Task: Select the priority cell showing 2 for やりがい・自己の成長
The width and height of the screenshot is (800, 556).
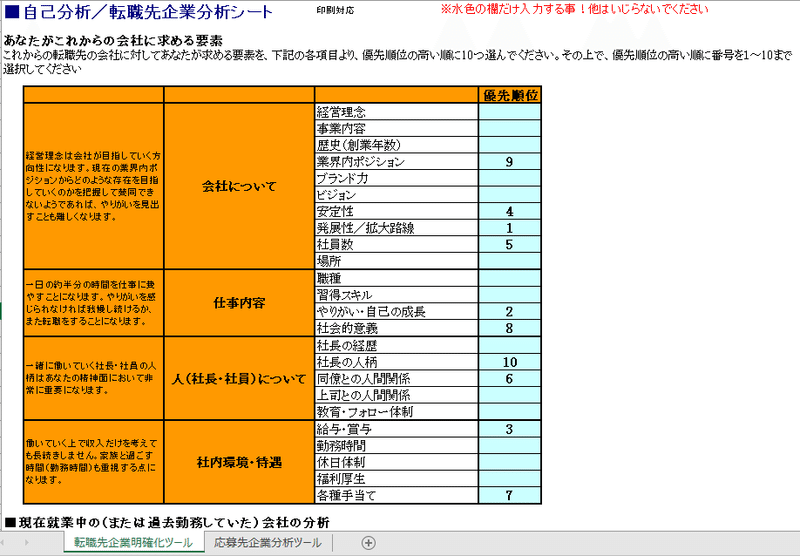Action: pos(510,311)
